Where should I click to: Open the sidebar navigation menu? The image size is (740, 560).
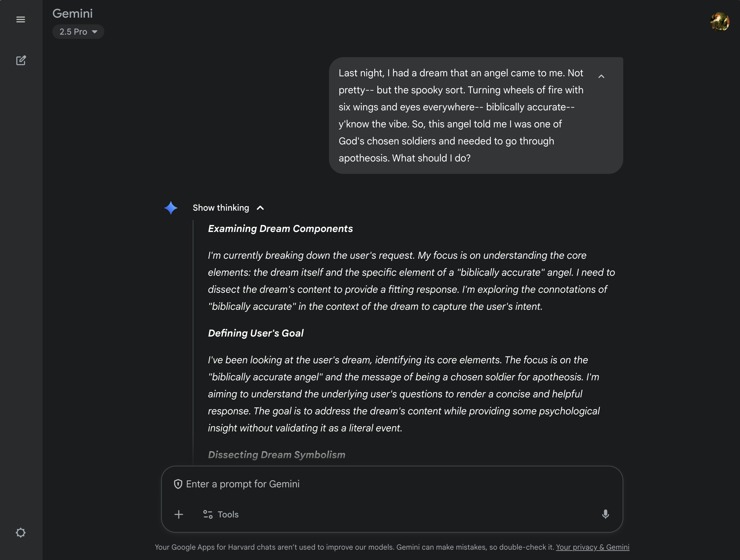21,19
